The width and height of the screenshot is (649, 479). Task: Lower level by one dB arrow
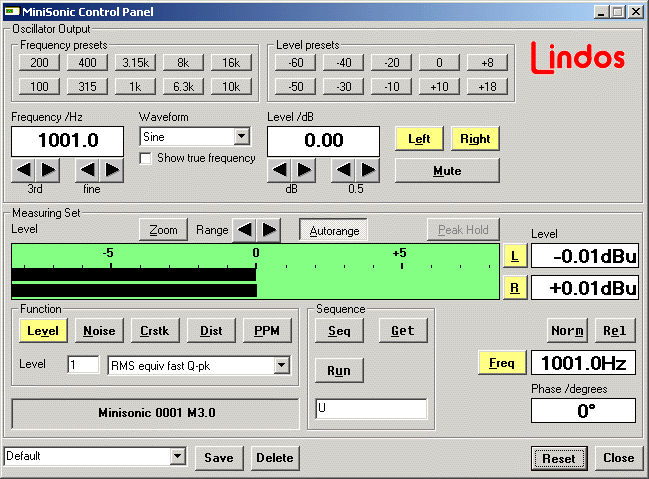pyautogui.click(x=280, y=170)
